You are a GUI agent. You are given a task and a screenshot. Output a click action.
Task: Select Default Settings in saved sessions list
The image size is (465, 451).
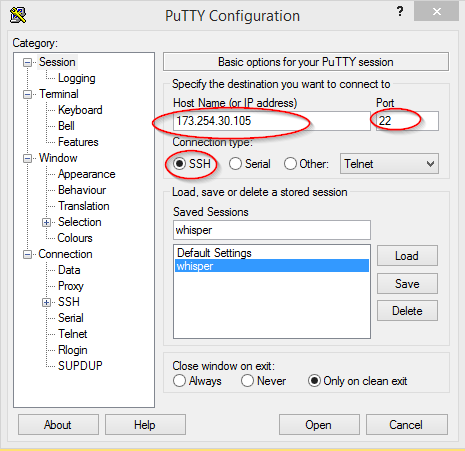272,253
